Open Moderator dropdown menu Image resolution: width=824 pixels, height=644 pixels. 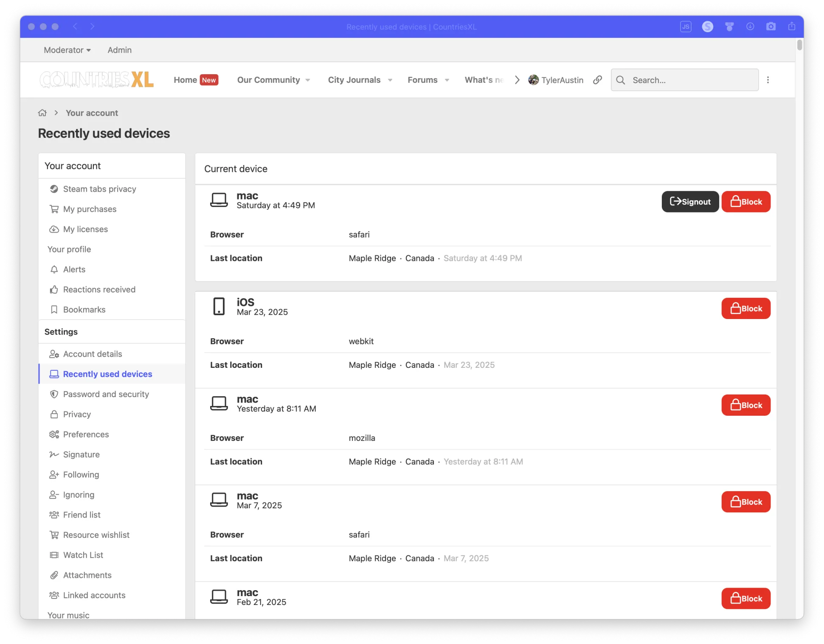(x=67, y=50)
